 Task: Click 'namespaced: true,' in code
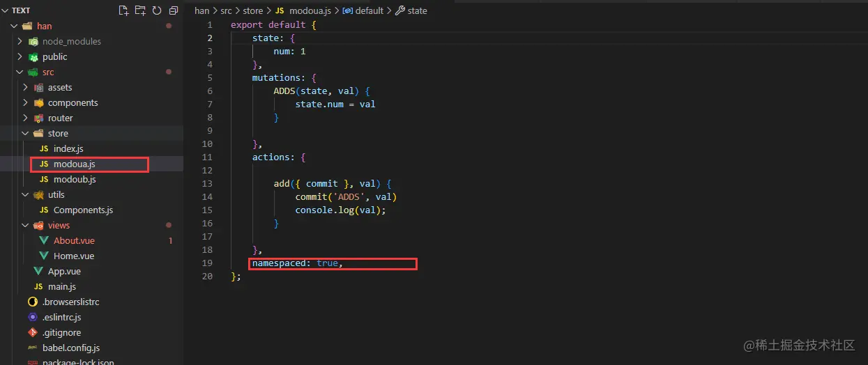298,263
